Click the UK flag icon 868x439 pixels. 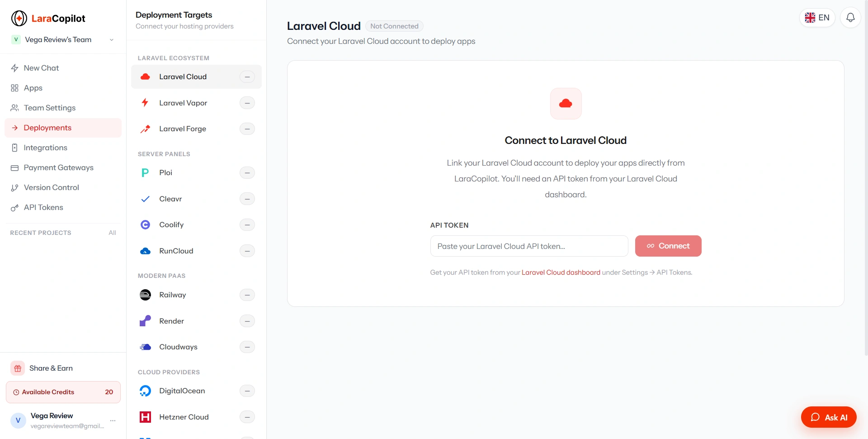click(810, 18)
